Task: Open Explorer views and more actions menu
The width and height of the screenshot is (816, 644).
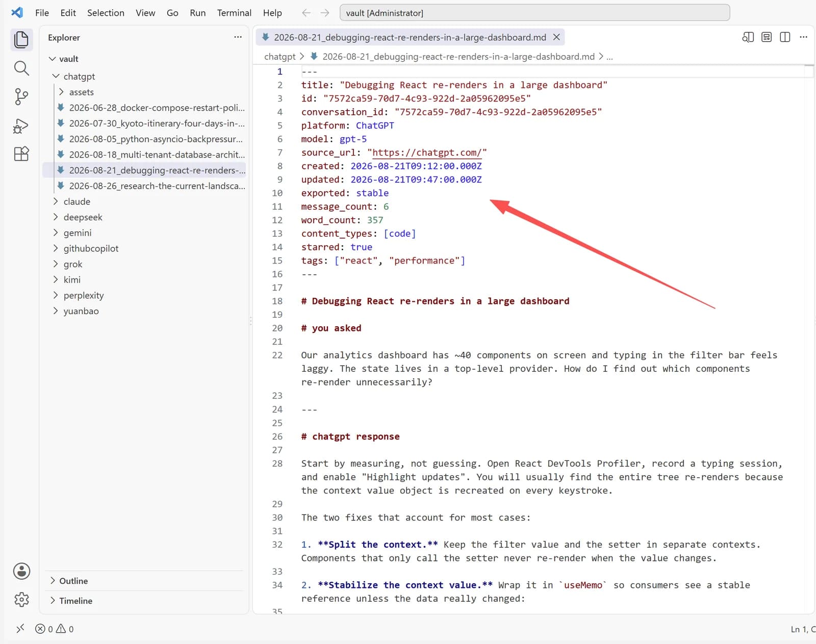Action: 238,37
